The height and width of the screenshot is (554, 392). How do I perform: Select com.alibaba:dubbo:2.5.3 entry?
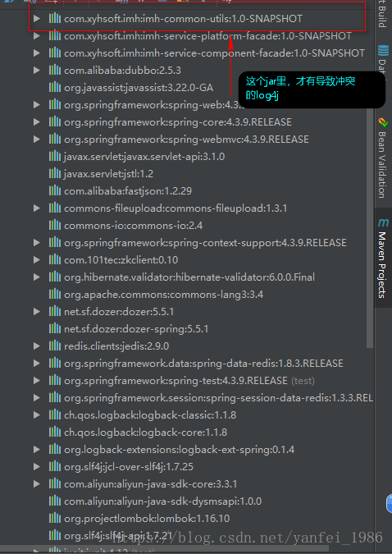pyautogui.click(x=122, y=71)
